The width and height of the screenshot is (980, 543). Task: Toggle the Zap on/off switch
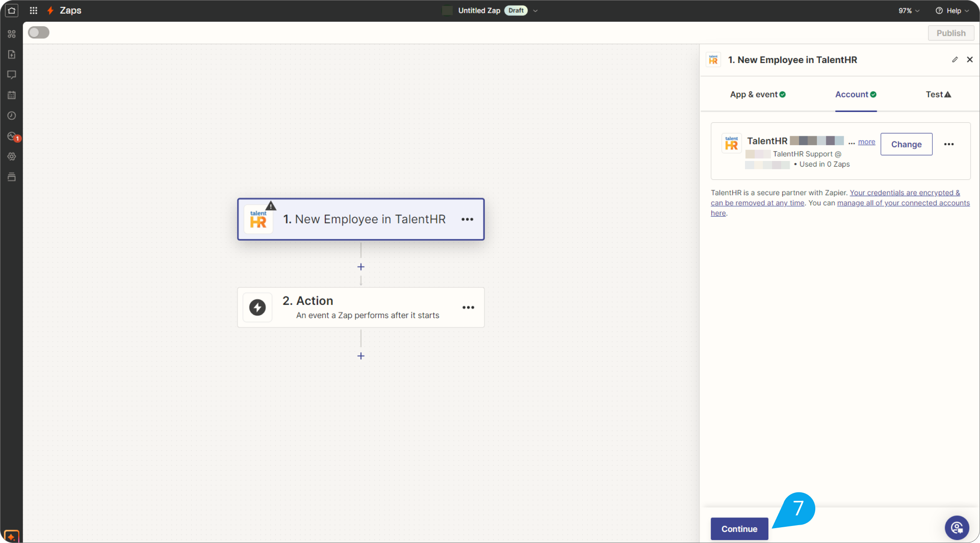click(x=39, y=33)
